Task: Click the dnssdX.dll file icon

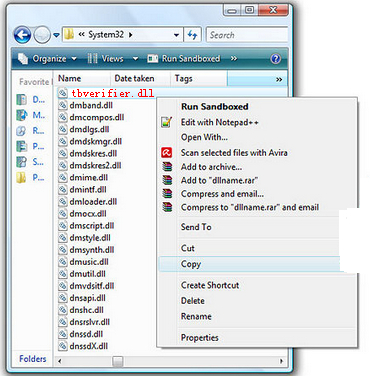Action: point(63,346)
